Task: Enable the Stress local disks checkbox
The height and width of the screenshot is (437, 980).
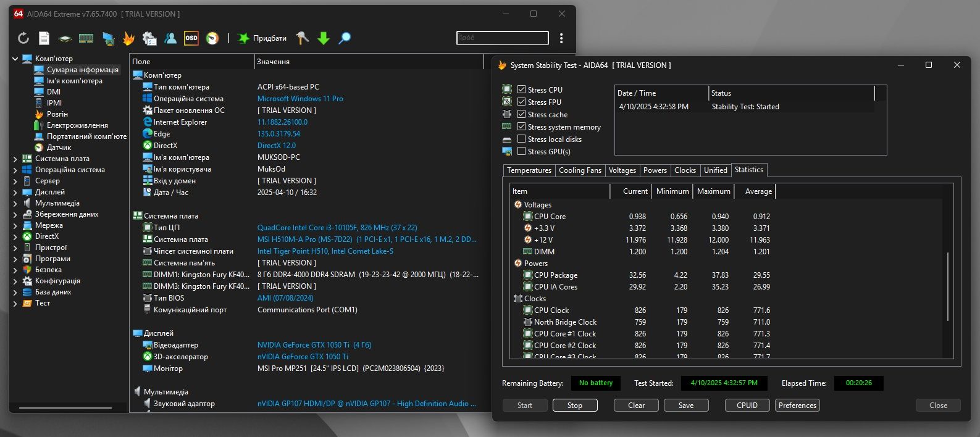Action: pos(521,139)
